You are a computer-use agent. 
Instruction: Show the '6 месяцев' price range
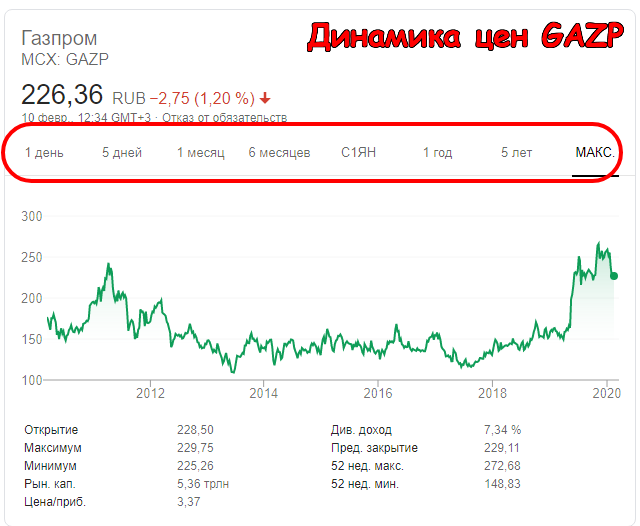pyautogui.click(x=280, y=153)
